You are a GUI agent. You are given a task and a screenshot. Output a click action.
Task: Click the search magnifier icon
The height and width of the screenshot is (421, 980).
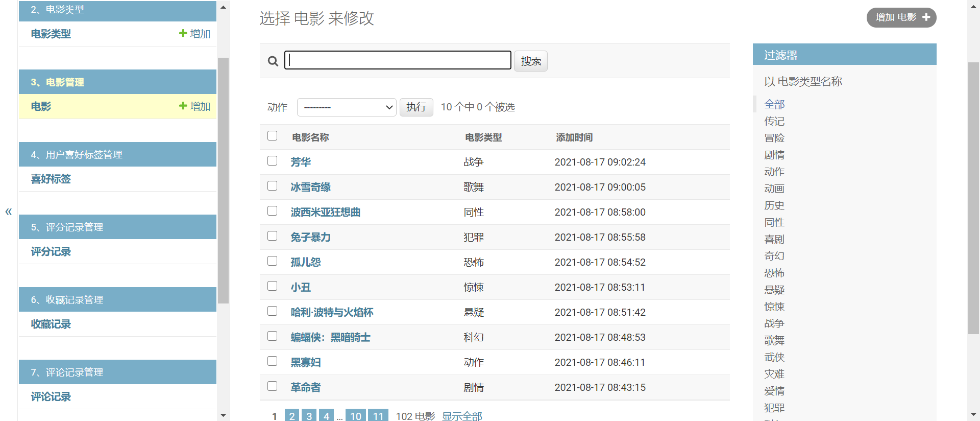tap(273, 61)
